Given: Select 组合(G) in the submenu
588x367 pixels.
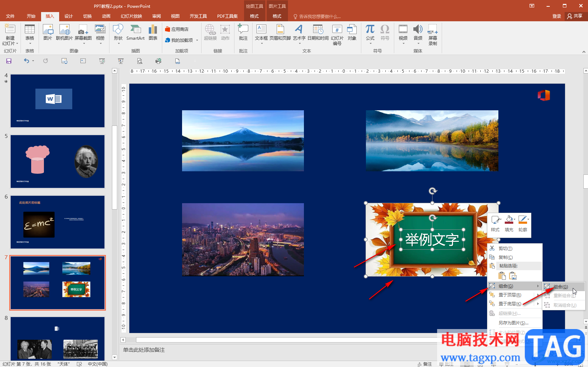Looking at the screenshot, I should [x=561, y=287].
